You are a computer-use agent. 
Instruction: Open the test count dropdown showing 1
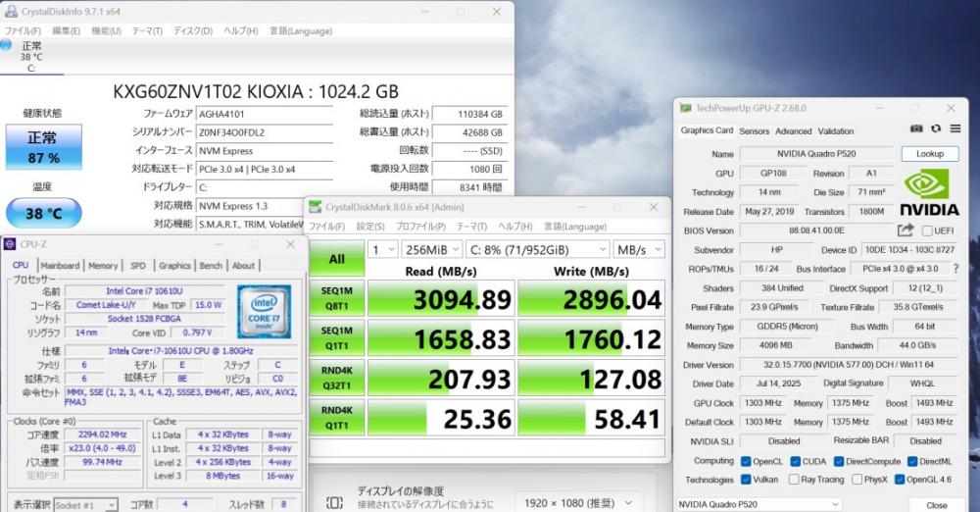(383, 250)
